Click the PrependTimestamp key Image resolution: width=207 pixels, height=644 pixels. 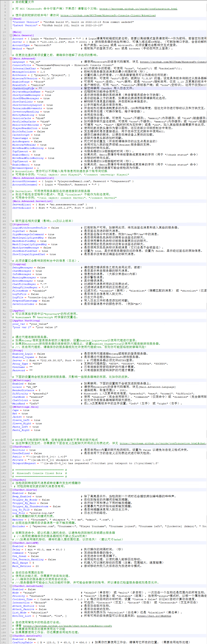25,301
